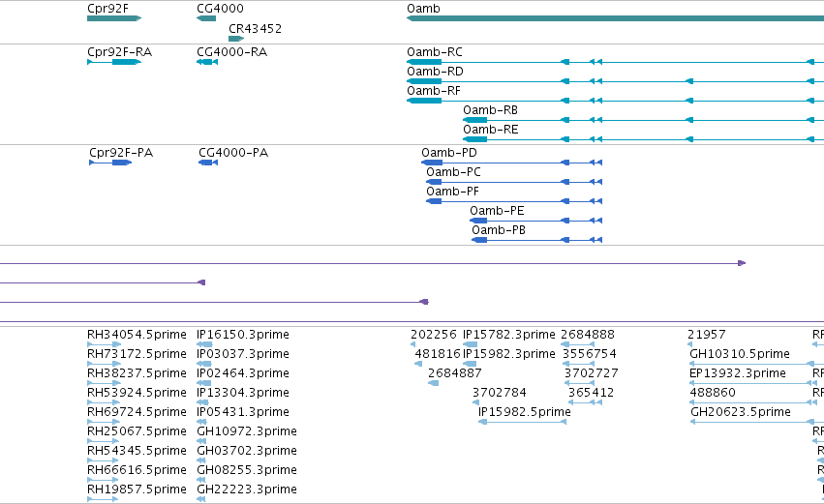
Task: Select the 21957 feature label
Action: pyautogui.click(x=706, y=335)
